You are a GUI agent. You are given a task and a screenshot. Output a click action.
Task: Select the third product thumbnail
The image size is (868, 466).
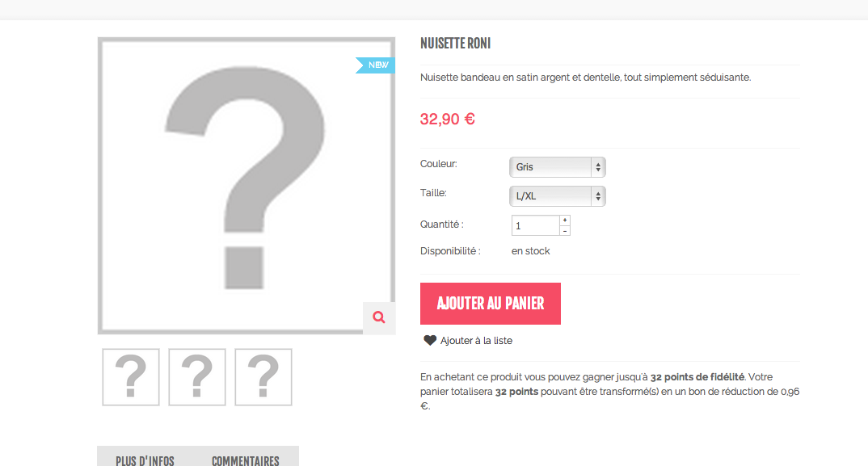click(x=263, y=377)
